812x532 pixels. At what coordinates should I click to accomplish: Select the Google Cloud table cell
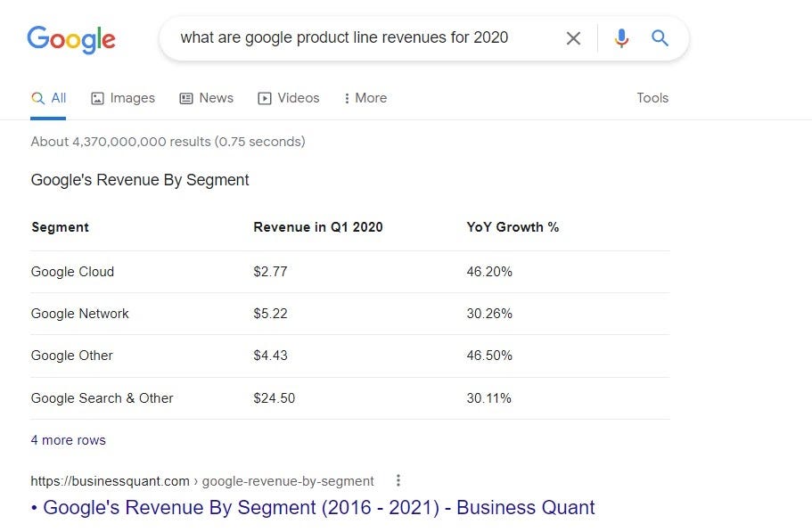[72, 272]
